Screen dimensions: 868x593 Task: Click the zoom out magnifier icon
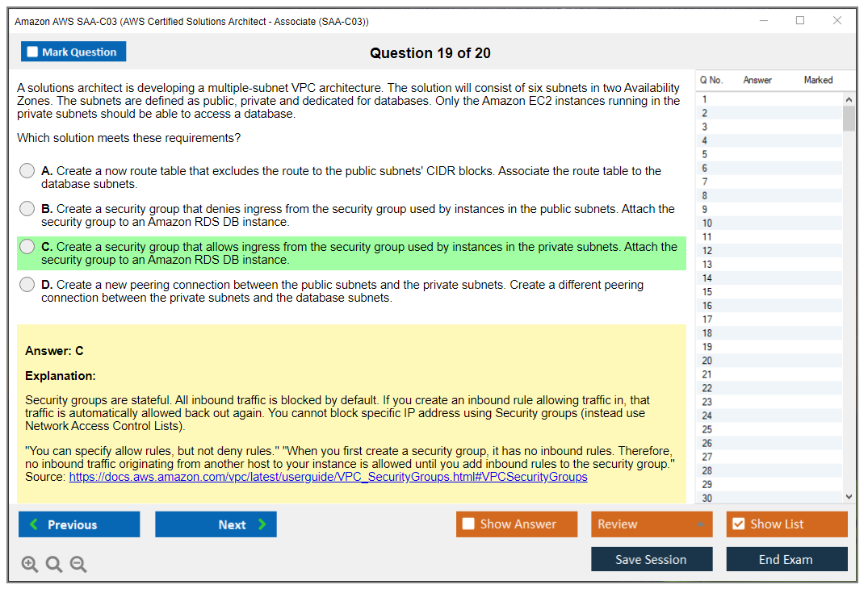78,565
